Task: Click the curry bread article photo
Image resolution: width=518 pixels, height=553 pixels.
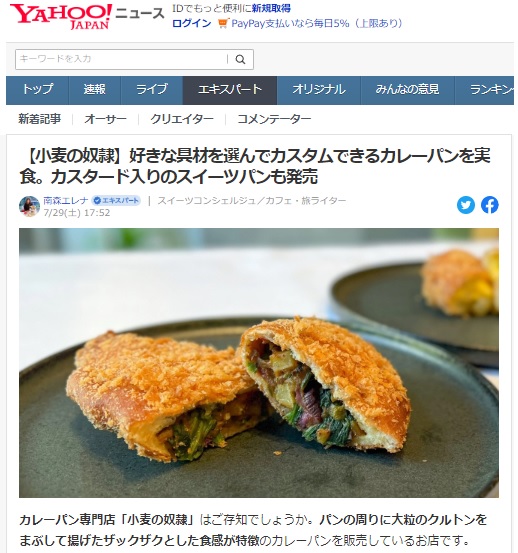Action: click(x=259, y=363)
